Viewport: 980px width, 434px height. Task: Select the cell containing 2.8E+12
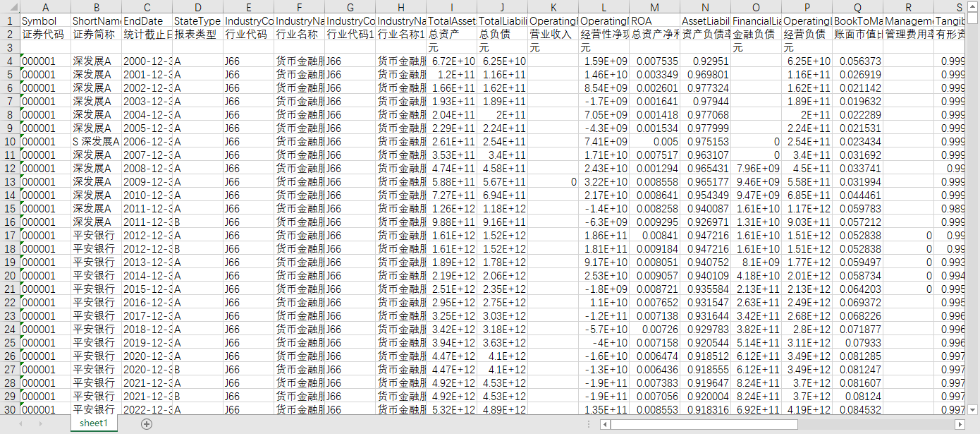[807, 329]
